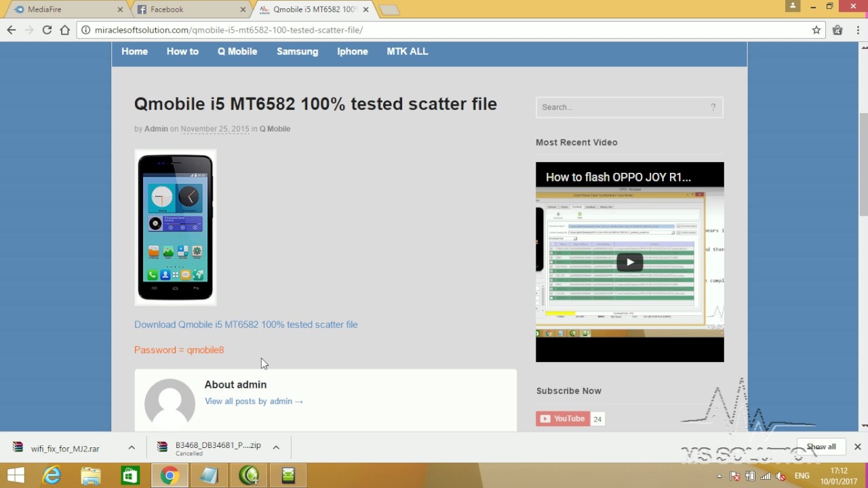
Task: Open the green device taskbar app
Action: (288, 476)
